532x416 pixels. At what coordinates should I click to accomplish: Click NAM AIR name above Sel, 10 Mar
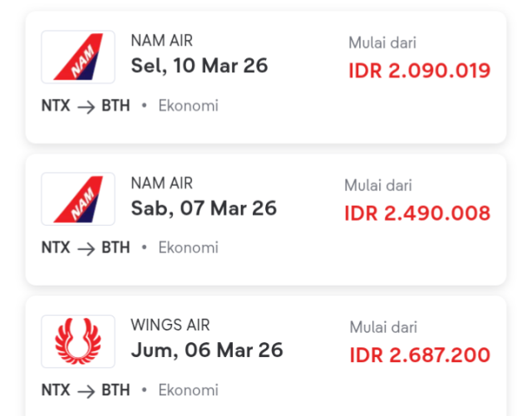(x=162, y=41)
